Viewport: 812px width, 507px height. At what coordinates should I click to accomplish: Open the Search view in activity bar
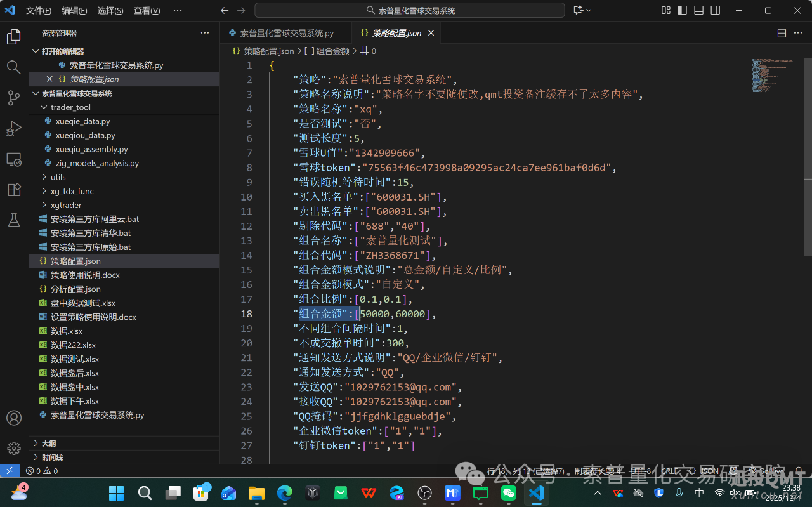point(14,67)
